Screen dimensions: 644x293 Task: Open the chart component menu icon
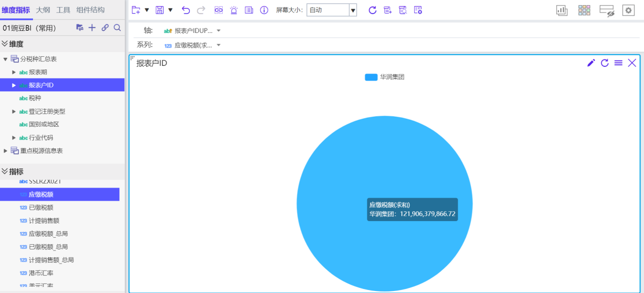[x=619, y=63]
